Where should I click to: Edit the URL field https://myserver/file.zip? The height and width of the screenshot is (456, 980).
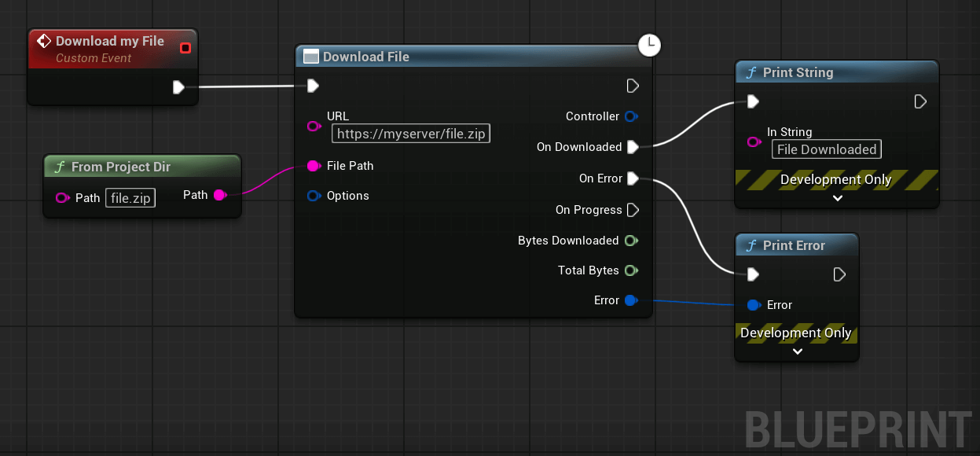coord(411,134)
